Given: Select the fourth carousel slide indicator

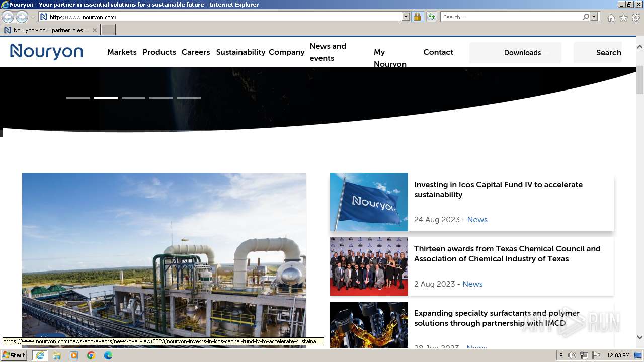Looking at the screenshot, I should (161, 98).
